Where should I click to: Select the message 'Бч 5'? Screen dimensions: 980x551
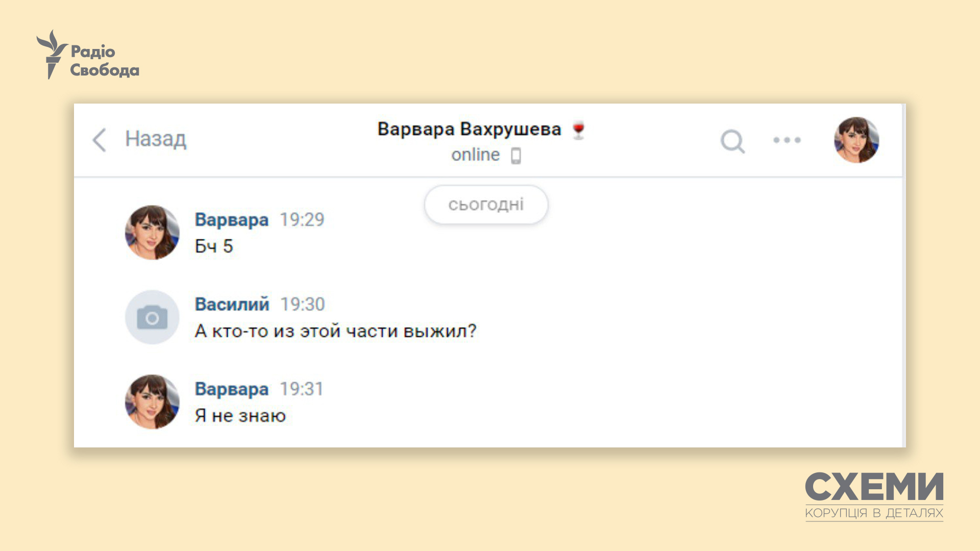[214, 246]
